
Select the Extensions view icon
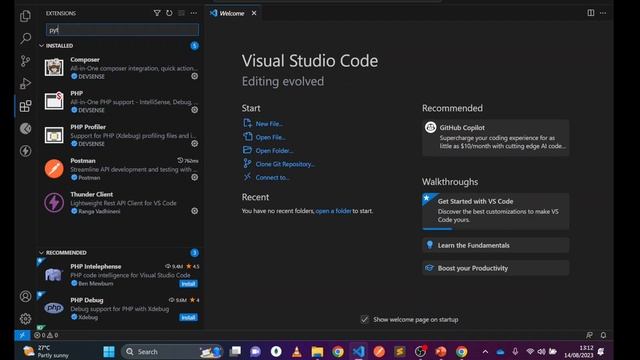tap(25, 106)
